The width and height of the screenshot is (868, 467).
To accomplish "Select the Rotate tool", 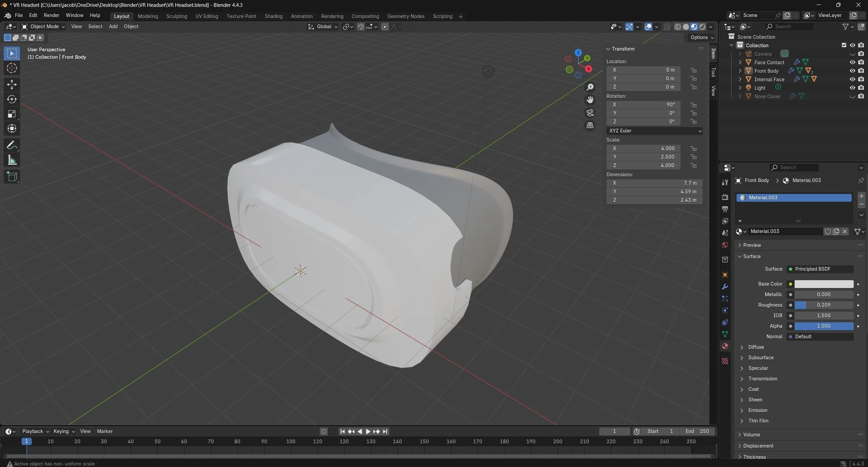I will click(x=12, y=99).
